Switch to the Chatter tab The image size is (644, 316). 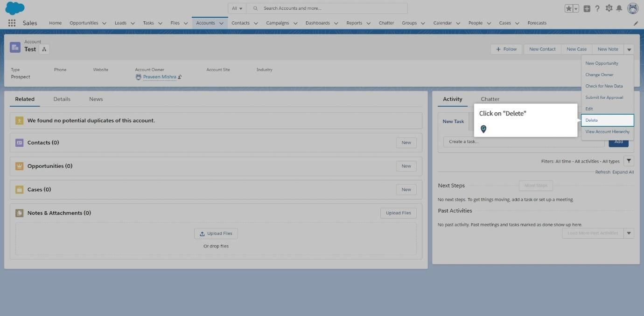(x=490, y=99)
